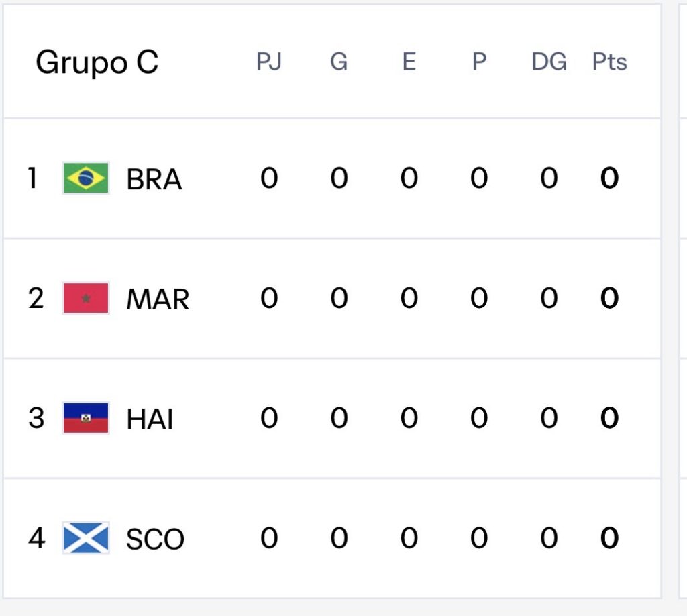687x616 pixels.
Task: Click Brazil's bold points value
Action: 609,178
